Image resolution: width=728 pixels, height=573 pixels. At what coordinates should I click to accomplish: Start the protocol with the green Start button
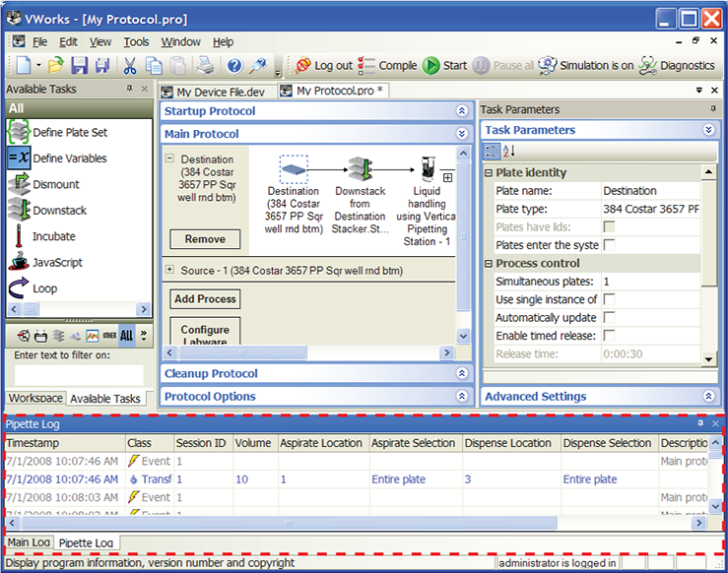pos(444,66)
